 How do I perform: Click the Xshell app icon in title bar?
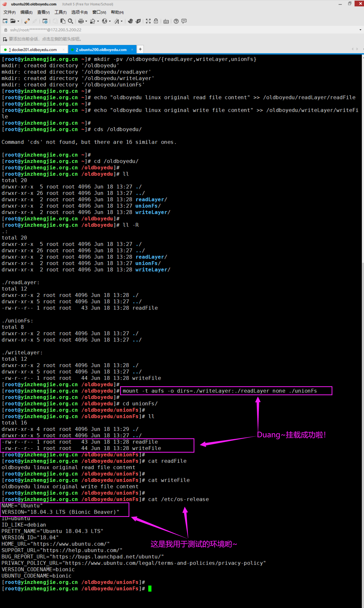click(x=5, y=4)
